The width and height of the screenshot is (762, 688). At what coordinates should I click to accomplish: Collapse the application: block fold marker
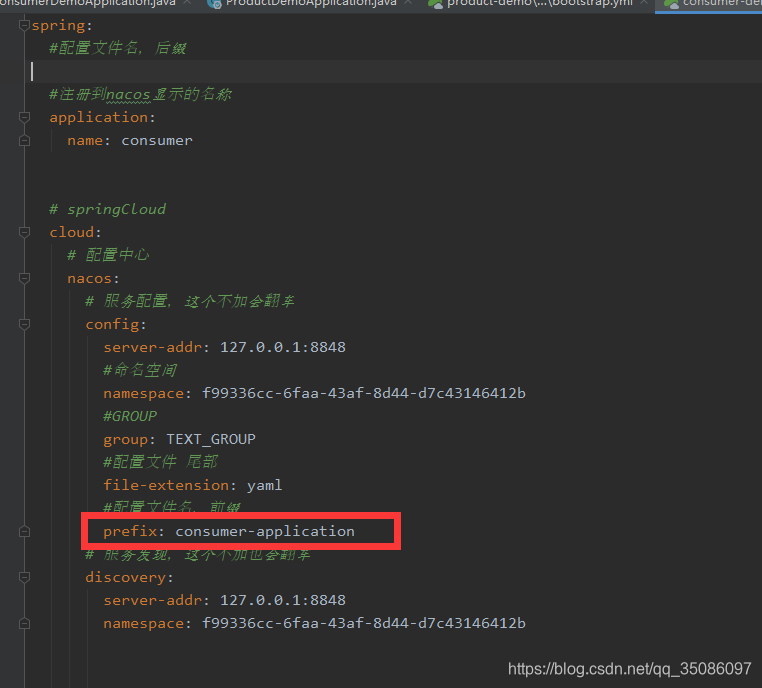tap(24, 117)
